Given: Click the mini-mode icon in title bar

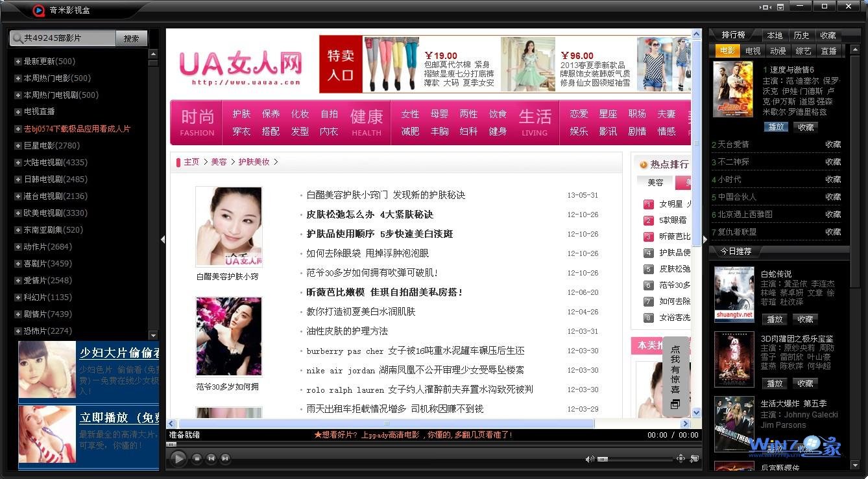Looking at the screenshot, I should click(x=766, y=7).
